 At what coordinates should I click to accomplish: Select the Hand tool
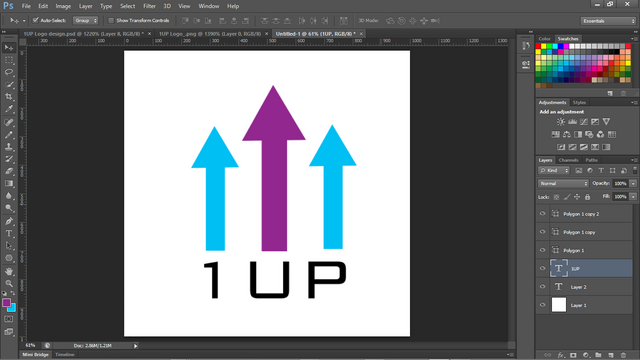[x=9, y=271]
